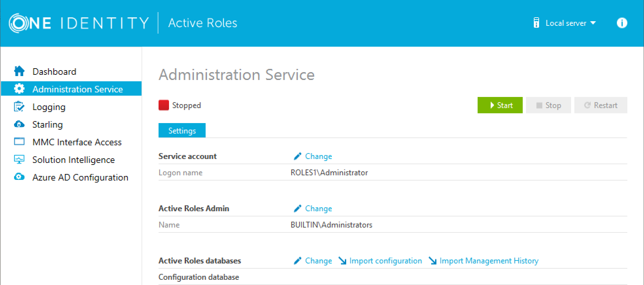Click the Dashboard home icon
The width and height of the screenshot is (644, 285).
(19, 71)
